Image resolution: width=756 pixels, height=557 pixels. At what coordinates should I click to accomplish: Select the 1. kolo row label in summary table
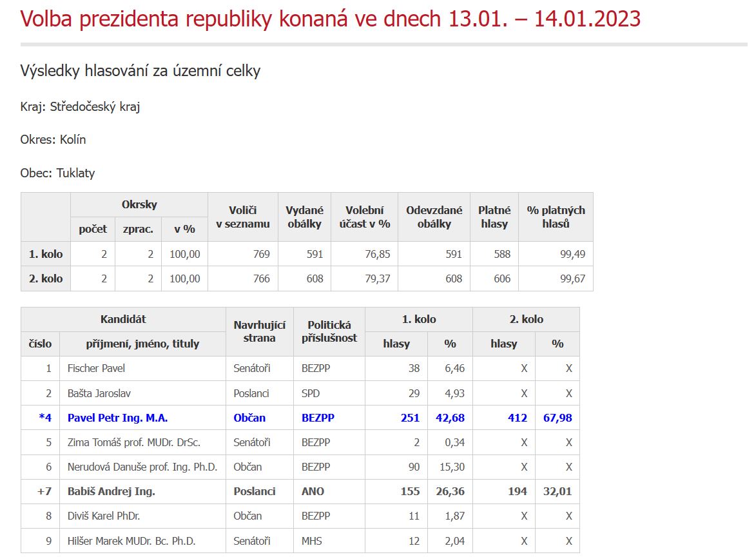click(46, 254)
